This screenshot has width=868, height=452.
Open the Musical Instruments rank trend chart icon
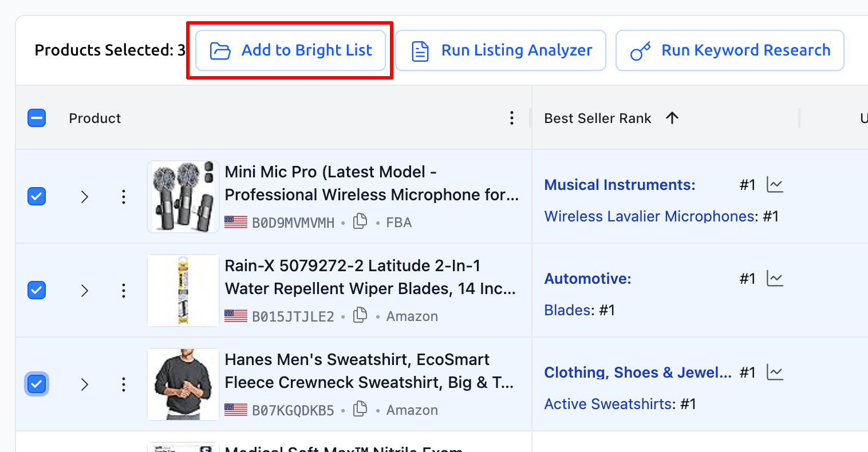coord(775,184)
